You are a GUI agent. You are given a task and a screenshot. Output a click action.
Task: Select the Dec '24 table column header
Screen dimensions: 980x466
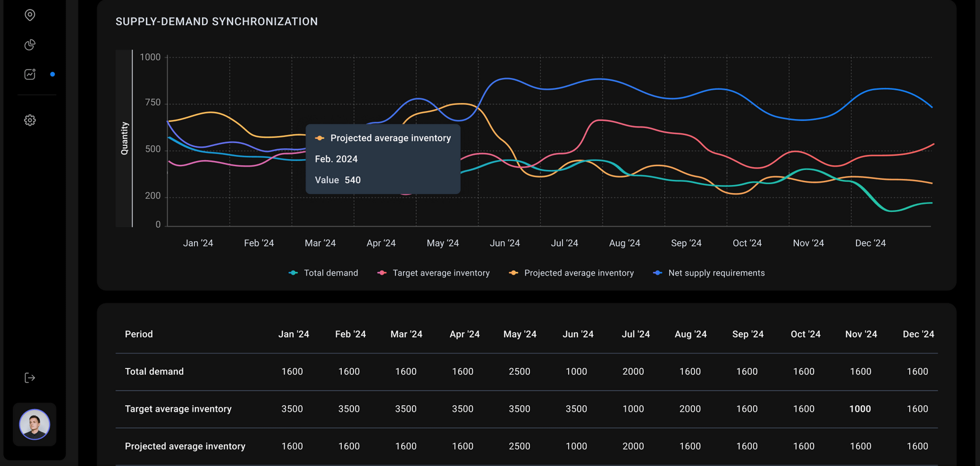tap(918, 334)
